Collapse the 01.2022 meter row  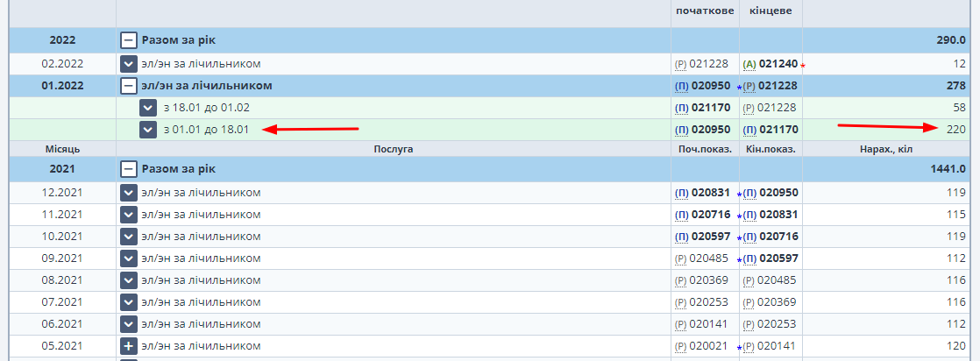[129, 86]
